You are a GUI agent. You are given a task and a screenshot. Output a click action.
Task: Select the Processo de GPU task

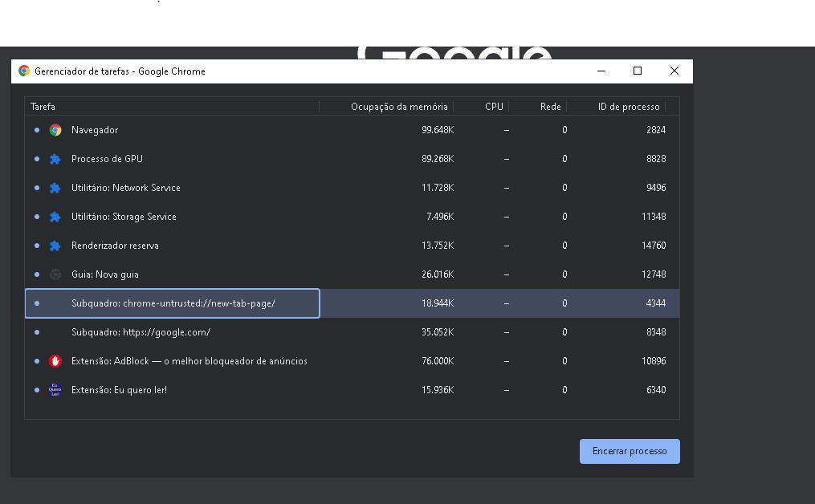(352, 159)
